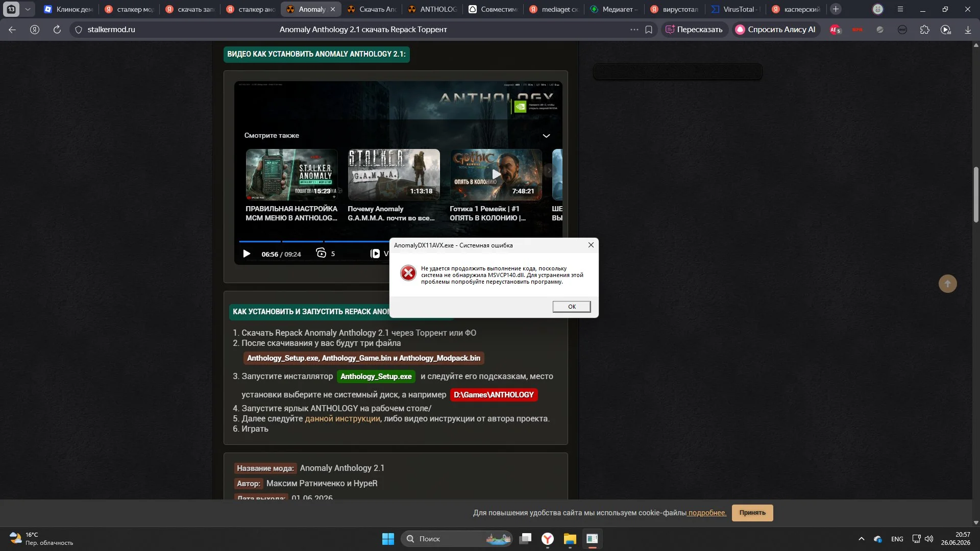Collapse the 'Смотрите также' section chevron
Viewport: 980px width, 551px height.
pyautogui.click(x=546, y=136)
